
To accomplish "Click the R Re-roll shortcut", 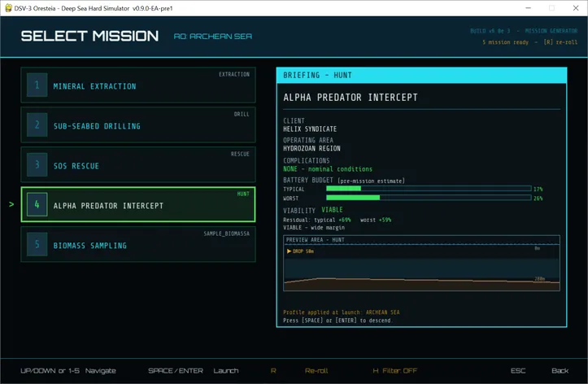I will pyautogui.click(x=299, y=371).
